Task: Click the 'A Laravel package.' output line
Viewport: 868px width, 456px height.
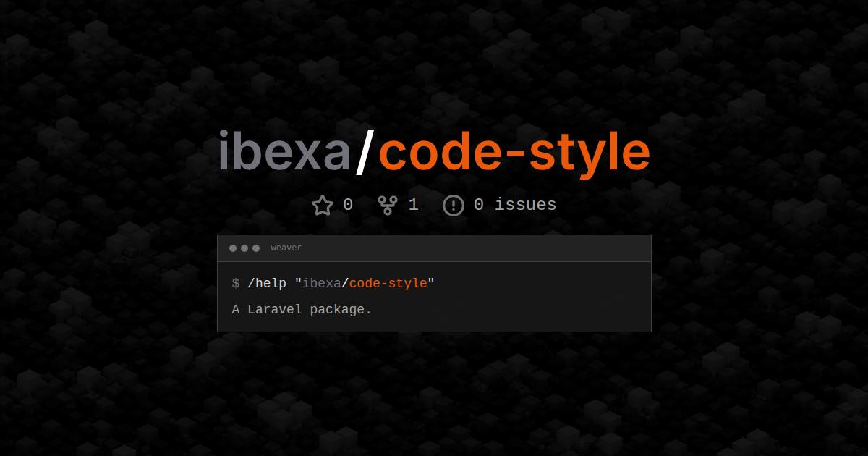Action: 302,310
